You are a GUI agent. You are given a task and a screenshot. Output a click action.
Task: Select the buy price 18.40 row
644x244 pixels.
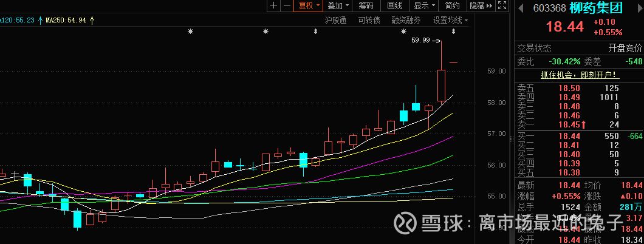(x=579, y=155)
